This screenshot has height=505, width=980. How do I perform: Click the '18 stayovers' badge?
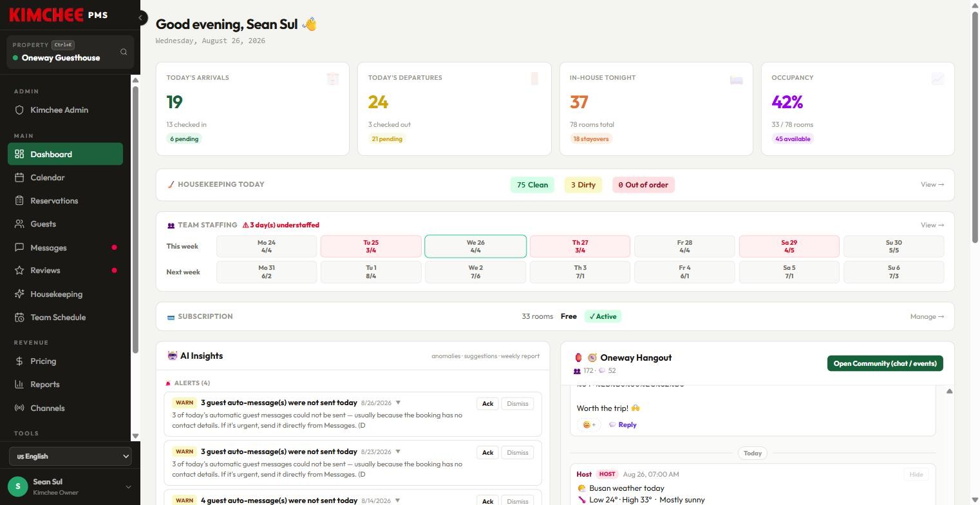pyautogui.click(x=590, y=139)
